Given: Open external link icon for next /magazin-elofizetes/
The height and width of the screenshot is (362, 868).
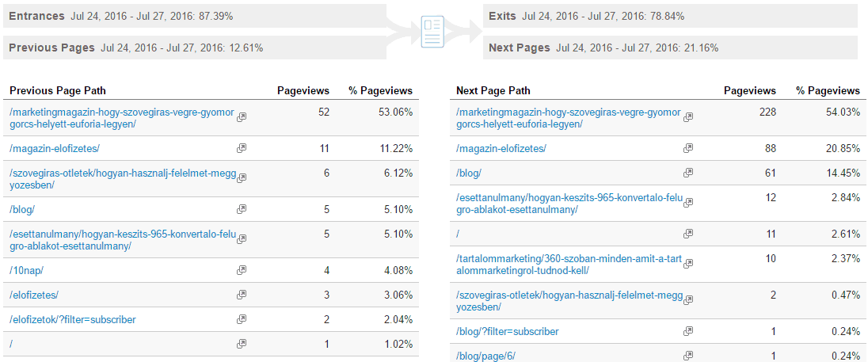Looking at the screenshot, I should (x=688, y=148).
